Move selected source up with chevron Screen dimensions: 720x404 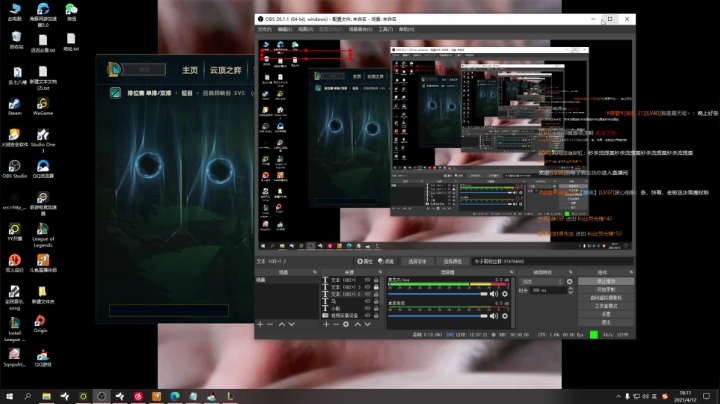click(357, 324)
